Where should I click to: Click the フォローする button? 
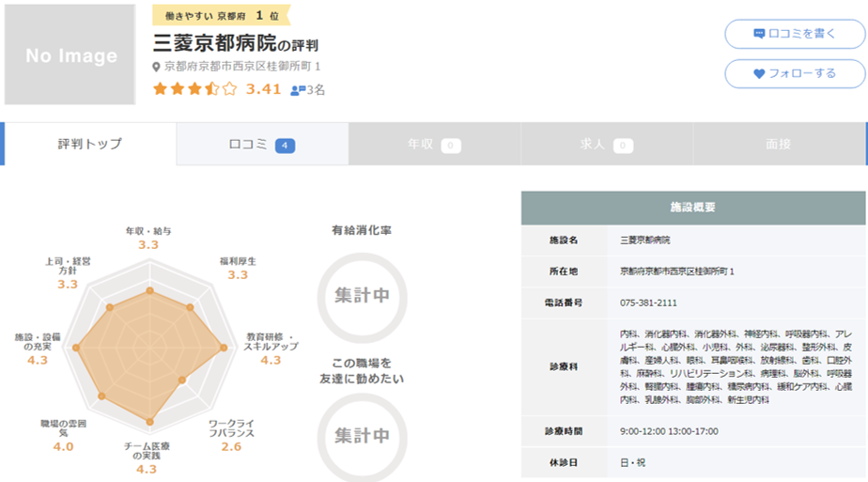795,73
